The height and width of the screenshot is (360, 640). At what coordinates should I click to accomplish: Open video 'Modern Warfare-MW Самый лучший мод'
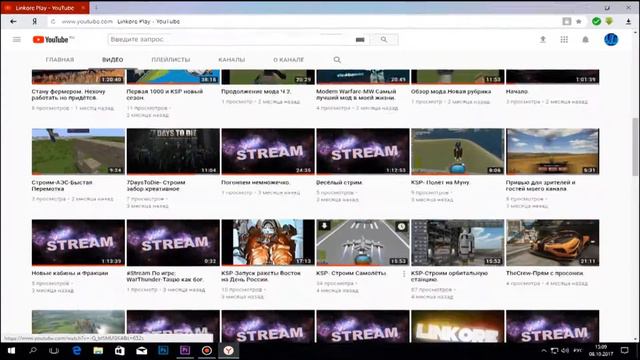tap(356, 95)
